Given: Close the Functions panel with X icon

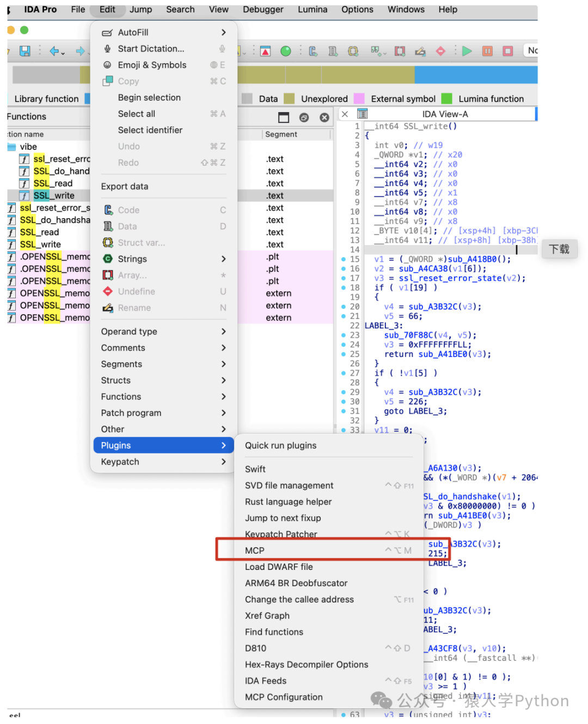Looking at the screenshot, I should [x=324, y=118].
